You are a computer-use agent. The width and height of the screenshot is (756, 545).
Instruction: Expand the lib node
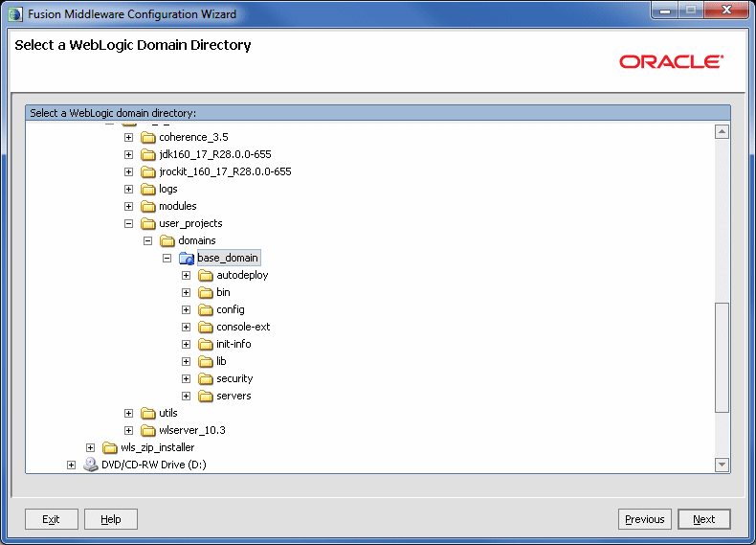coord(186,361)
